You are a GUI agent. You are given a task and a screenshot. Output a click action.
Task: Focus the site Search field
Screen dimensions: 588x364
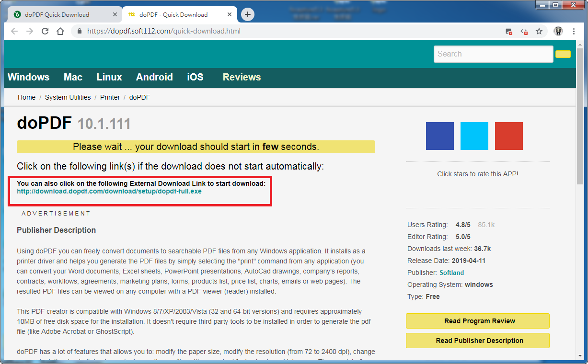[494, 54]
